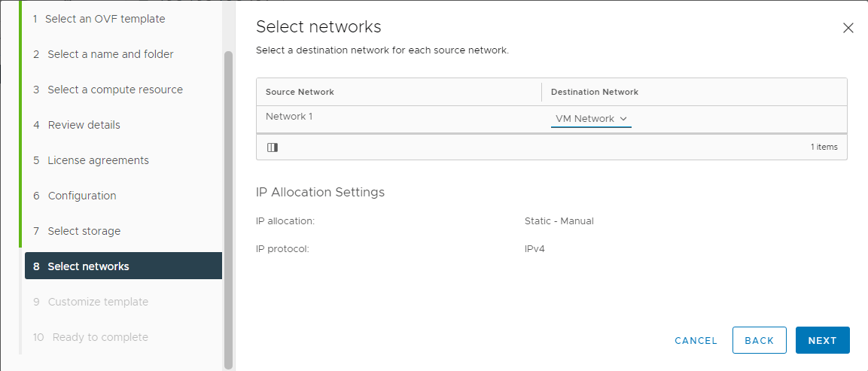Go to step 2 Select a name and folder

click(103, 54)
